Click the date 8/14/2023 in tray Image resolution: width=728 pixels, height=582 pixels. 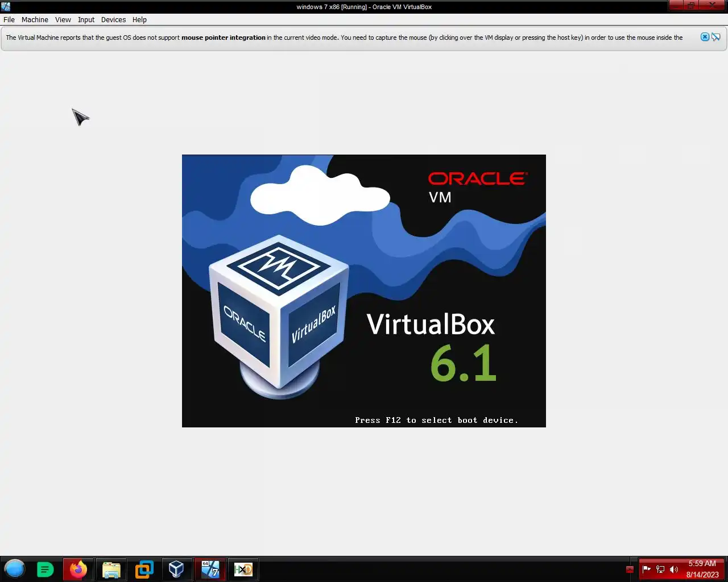point(702,575)
